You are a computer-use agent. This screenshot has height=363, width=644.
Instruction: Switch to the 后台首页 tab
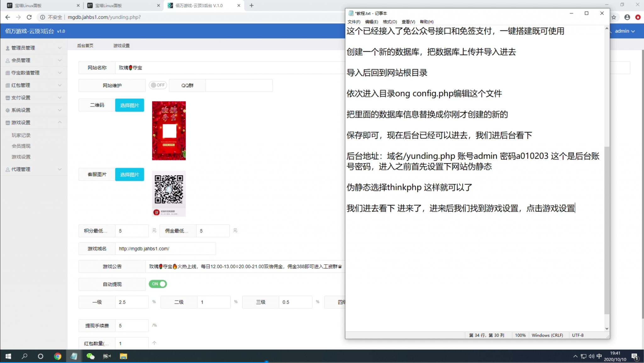tap(85, 46)
